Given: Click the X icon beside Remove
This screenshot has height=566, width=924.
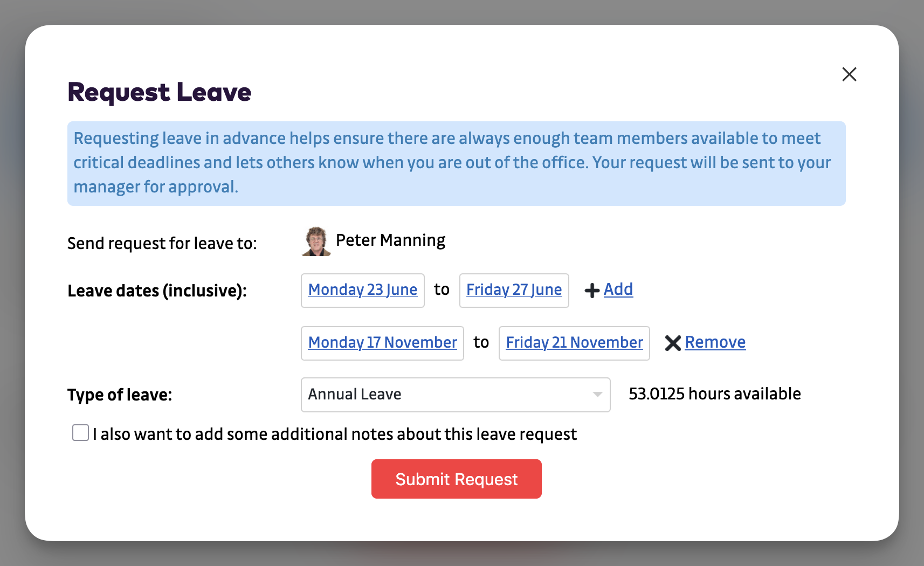Looking at the screenshot, I should (673, 343).
